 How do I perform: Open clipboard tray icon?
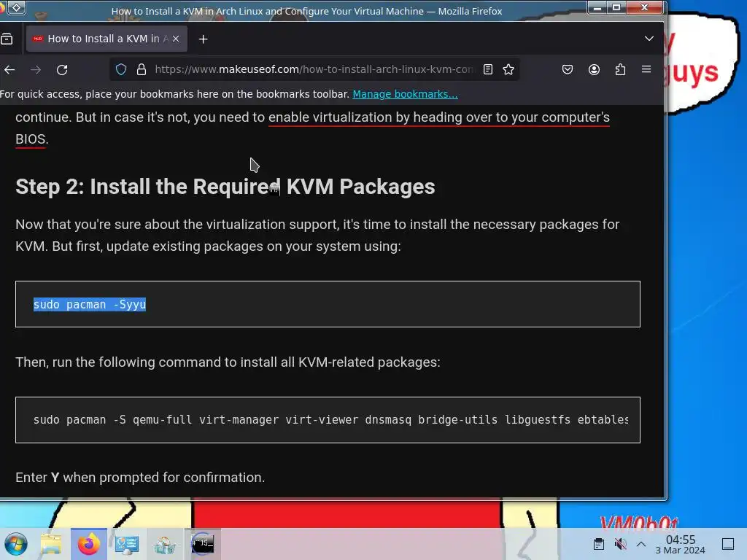(x=599, y=544)
